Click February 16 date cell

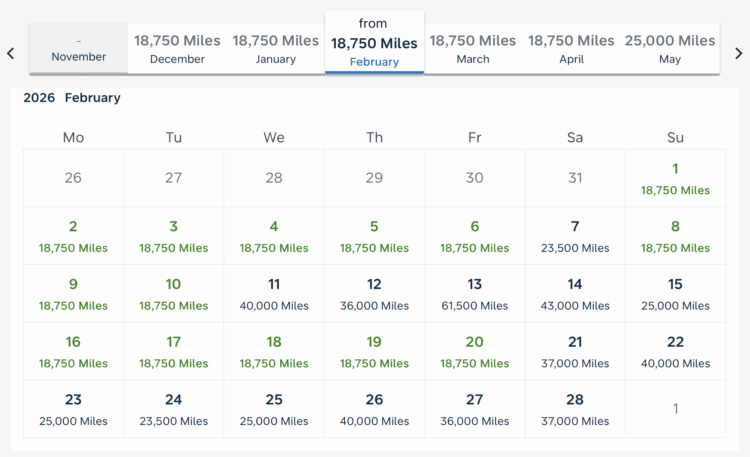click(x=73, y=352)
